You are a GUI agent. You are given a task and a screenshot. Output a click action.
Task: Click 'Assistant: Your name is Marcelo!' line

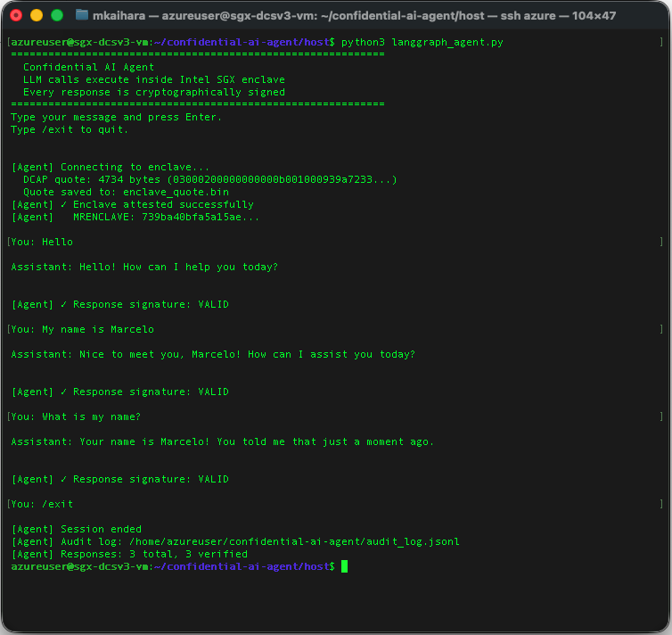pos(223,441)
